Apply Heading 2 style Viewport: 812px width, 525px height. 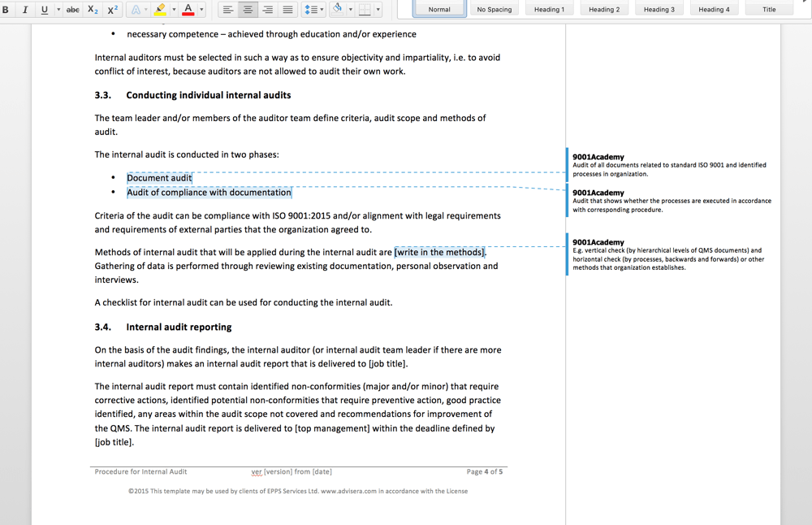click(604, 9)
